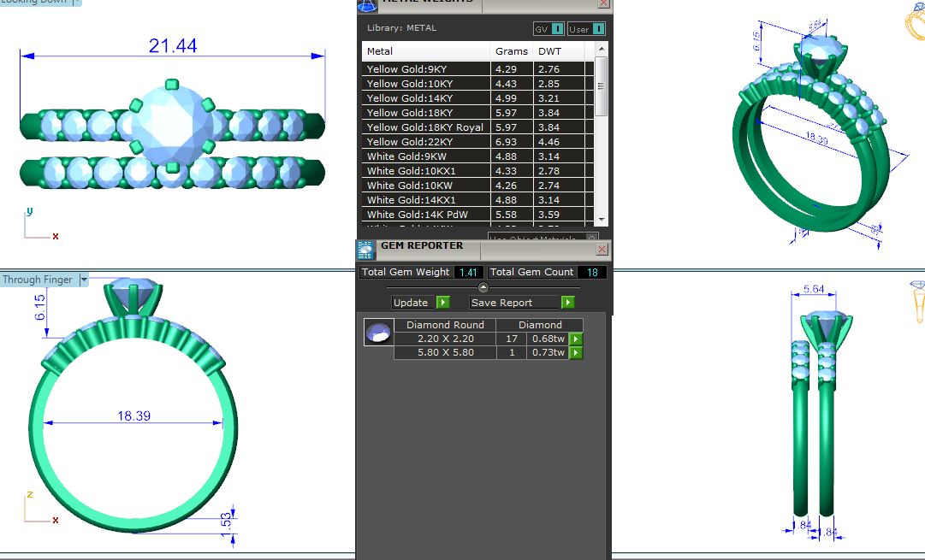The image size is (925, 560).
Task: Click the Diamond Round gem thumbnail
Action: (378, 333)
